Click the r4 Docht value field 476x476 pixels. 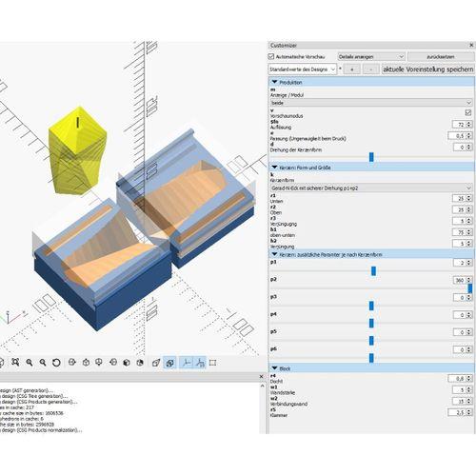coord(460,378)
